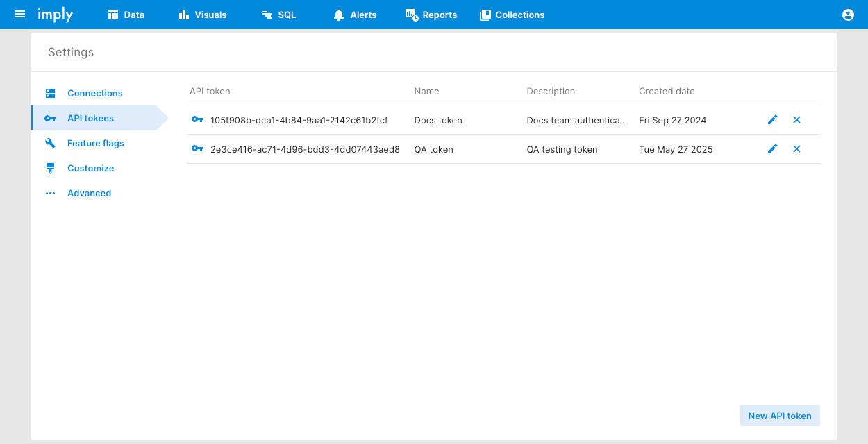This screenshot has height=444, width=868.
Task: Click the key icon beside QA token
Action: [x=197, y=149]
